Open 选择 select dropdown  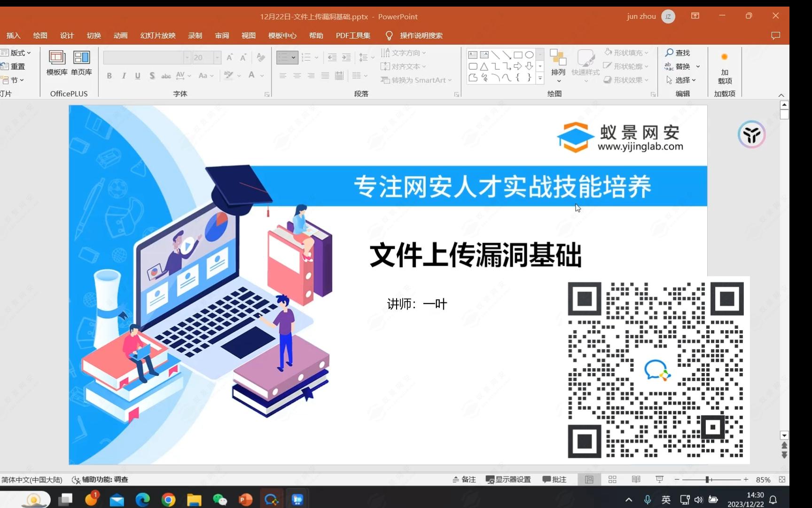click(x=681, y=80)
